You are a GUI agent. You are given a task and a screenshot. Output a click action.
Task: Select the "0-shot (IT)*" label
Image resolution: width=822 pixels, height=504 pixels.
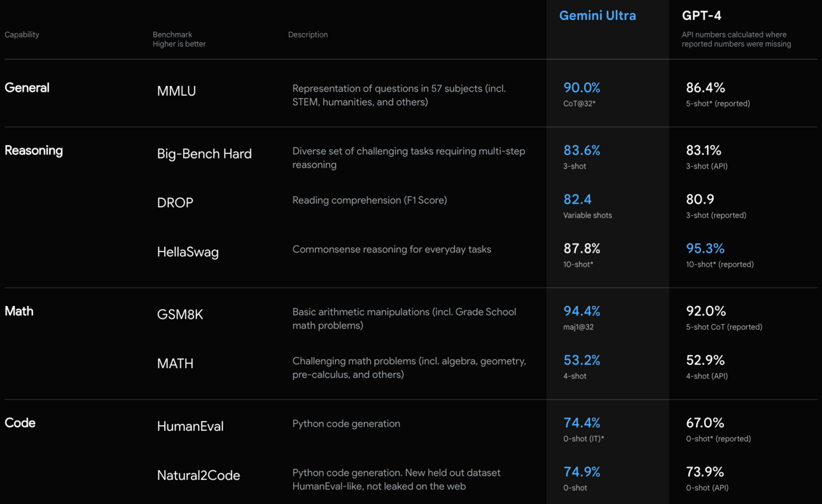tap(583, 438)
